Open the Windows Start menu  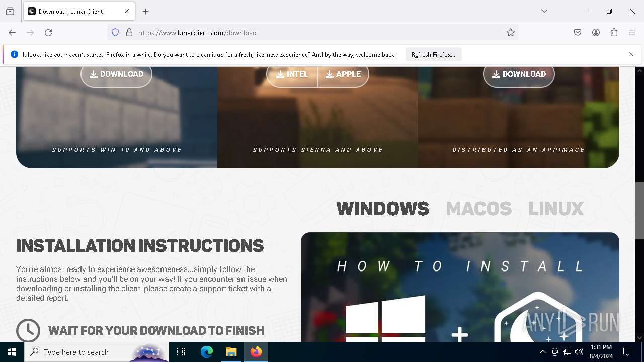pos(12,352)
